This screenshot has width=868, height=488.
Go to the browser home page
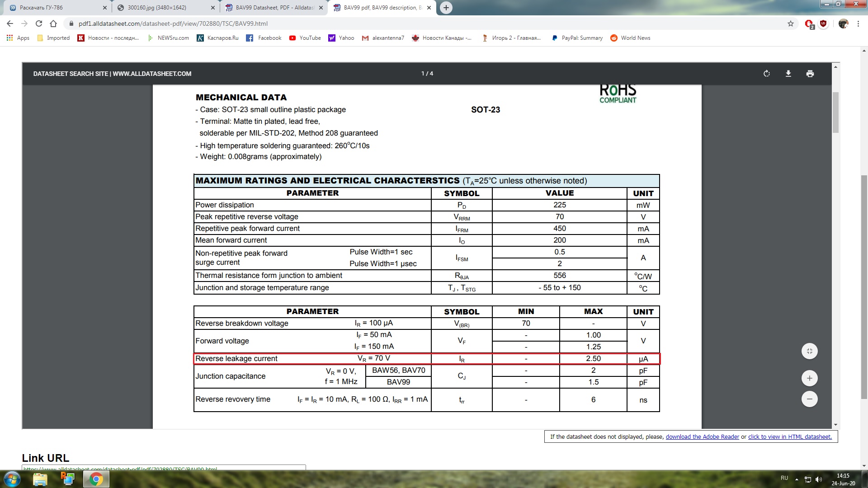[x=53, y=23]
